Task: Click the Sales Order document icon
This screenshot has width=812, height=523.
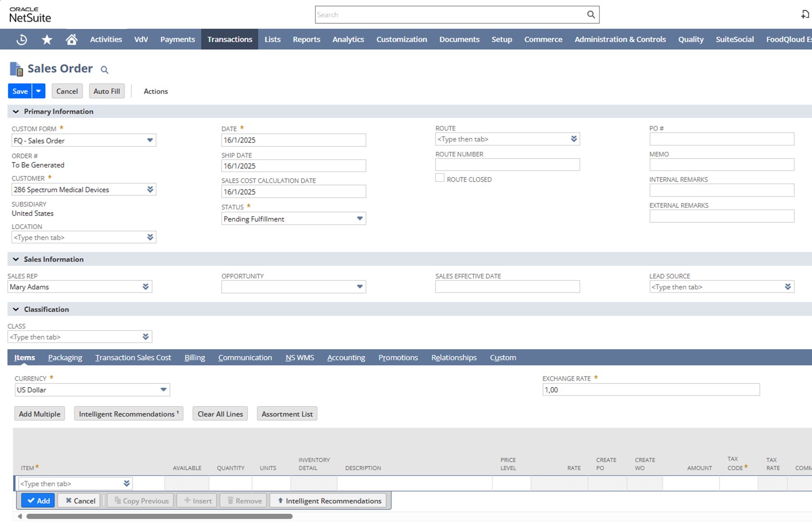Action: tap(16, 69)
